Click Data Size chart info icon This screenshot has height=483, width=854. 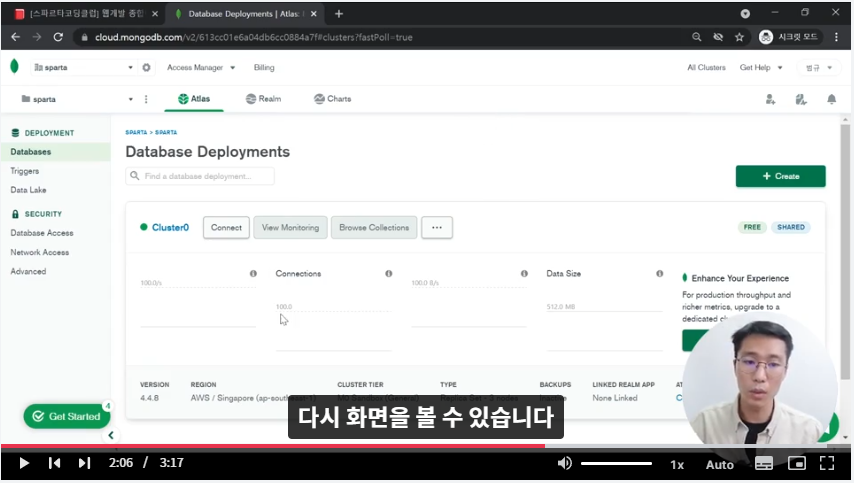[x=660, y=273]
